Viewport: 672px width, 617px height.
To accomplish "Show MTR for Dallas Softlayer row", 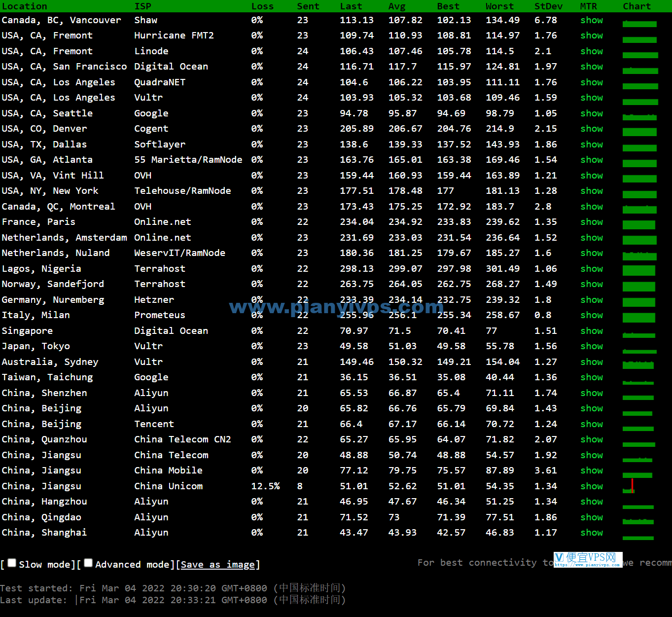I will (592, 145).
